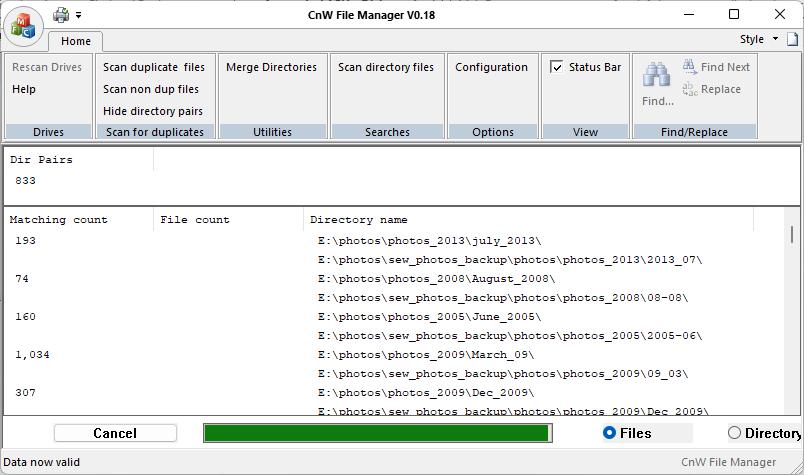Click Scan non dup files
Viewport: 804px width, 475px height.
151,89
